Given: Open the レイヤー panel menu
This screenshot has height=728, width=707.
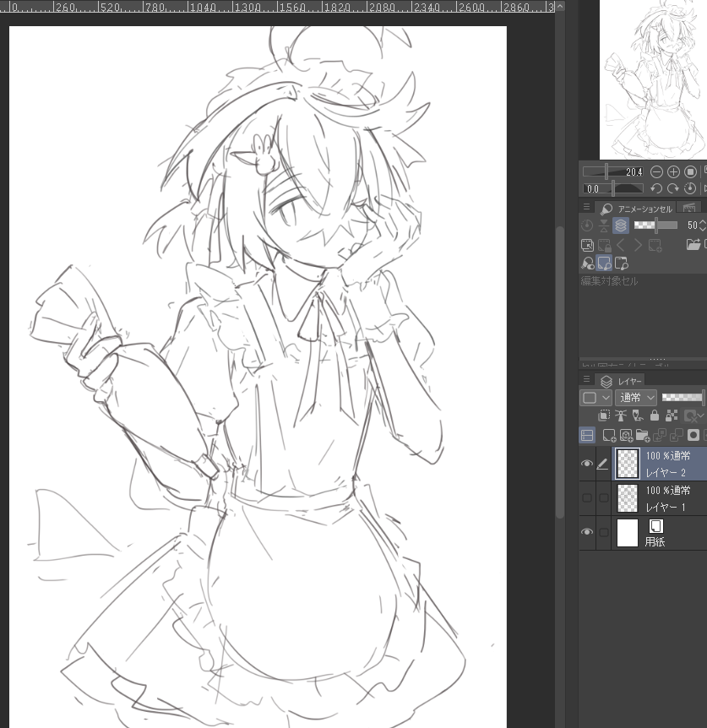Looking at the screenshot, I should pyautogui.click(x=586, y=379).
